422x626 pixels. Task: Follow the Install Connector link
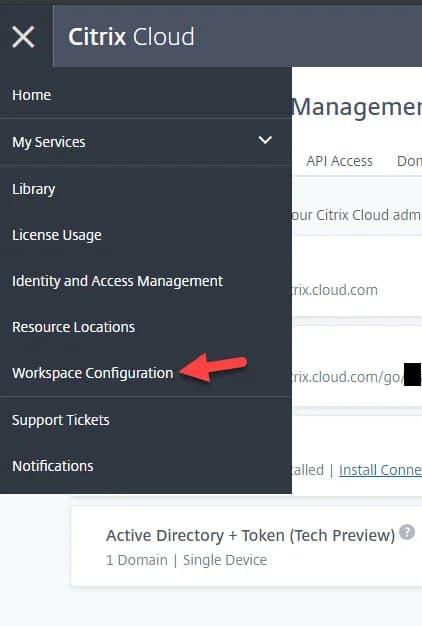[x=380, y=470]
